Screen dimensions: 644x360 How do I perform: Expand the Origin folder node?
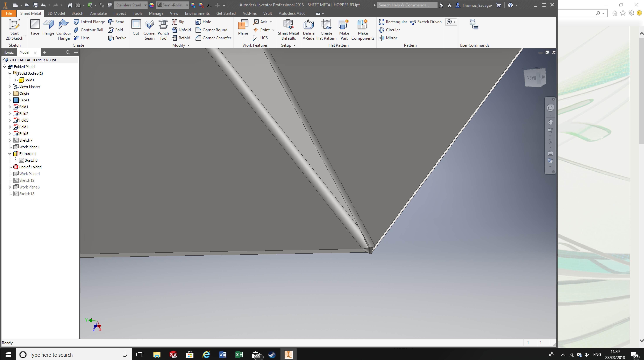pos(10,93)
